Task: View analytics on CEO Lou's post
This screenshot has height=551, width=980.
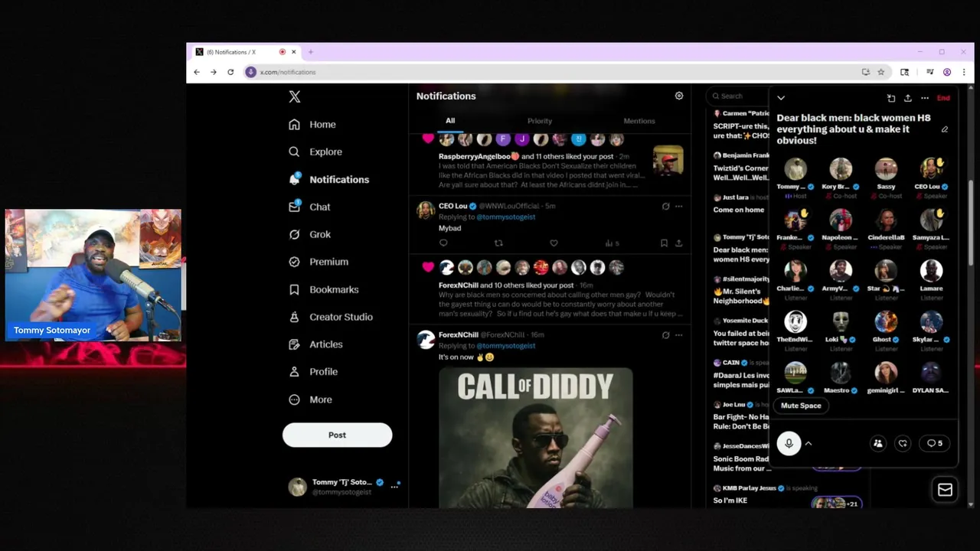Action: [x=612, y=243]
